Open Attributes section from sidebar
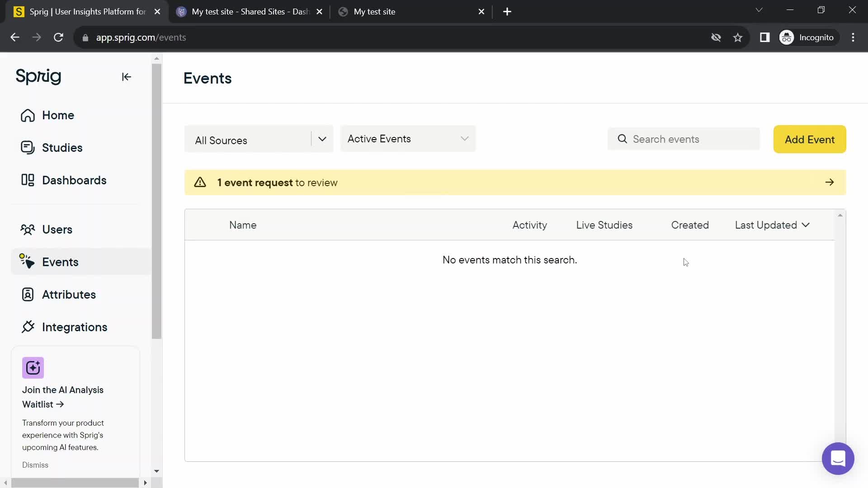This screenshot has width=868, height=488. pyautogui.click(x=69, y=294)
